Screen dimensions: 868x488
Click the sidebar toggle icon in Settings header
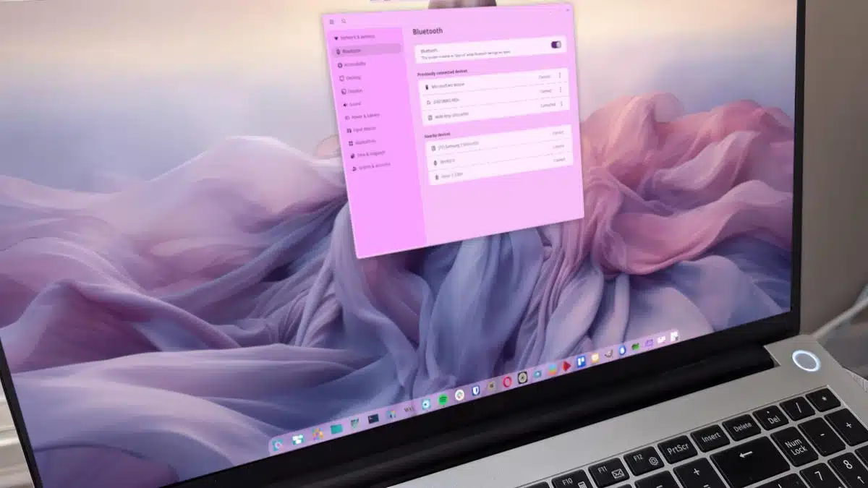click(331, 22)
